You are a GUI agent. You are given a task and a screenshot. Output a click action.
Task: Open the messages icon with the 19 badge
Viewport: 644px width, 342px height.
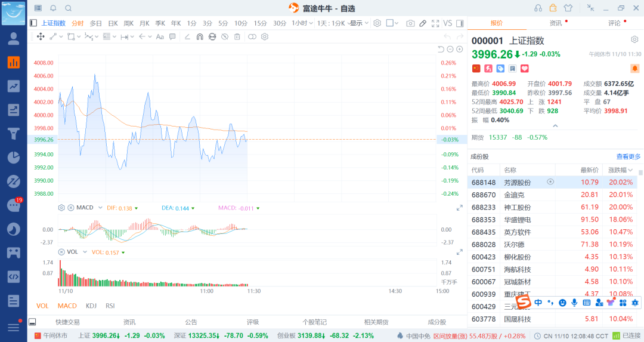[14, 205]
